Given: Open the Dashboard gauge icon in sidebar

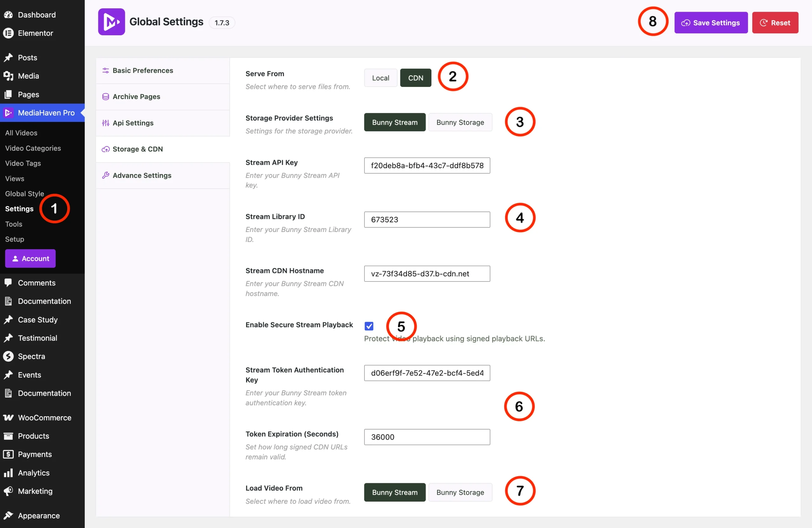Looking at the screenshot, I should [8, 15].
